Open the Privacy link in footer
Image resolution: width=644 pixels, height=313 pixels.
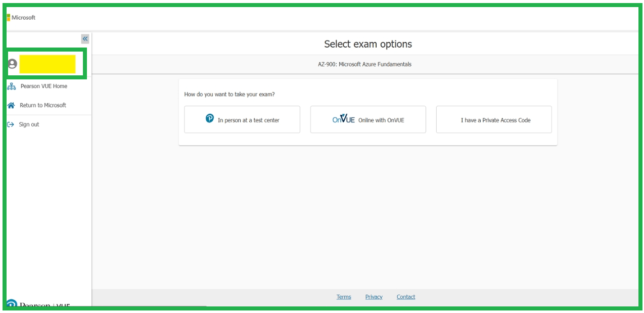374,297
